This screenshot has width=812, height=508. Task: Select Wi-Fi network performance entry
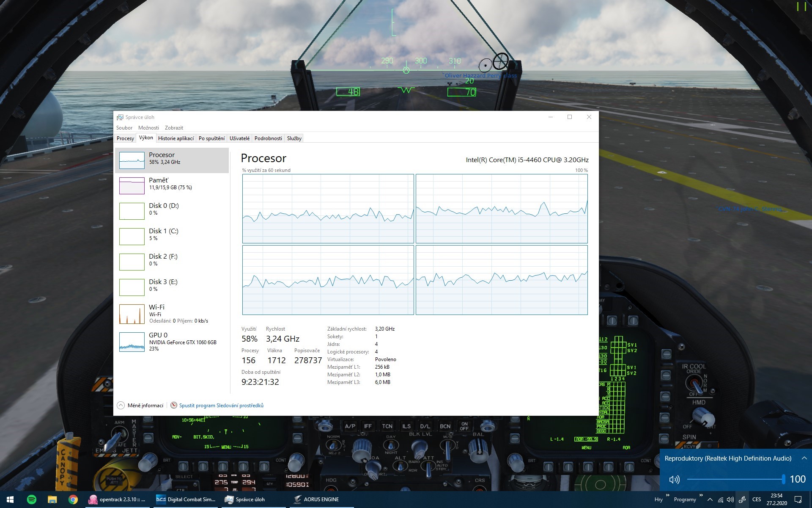pyautogui.click(x=172, y=314)
